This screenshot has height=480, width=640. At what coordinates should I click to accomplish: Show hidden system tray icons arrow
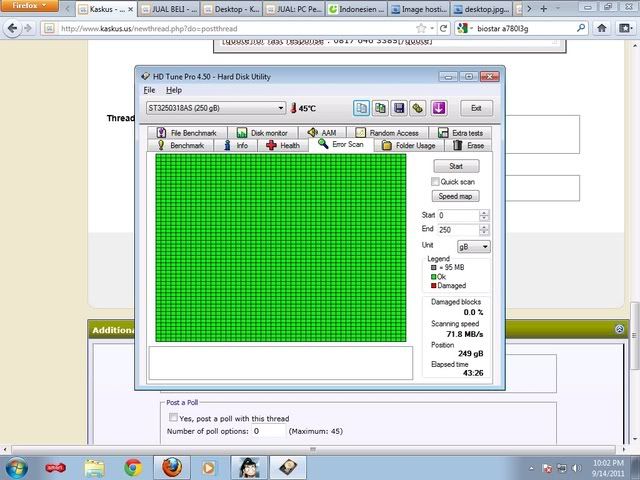[x=531, y=468]
